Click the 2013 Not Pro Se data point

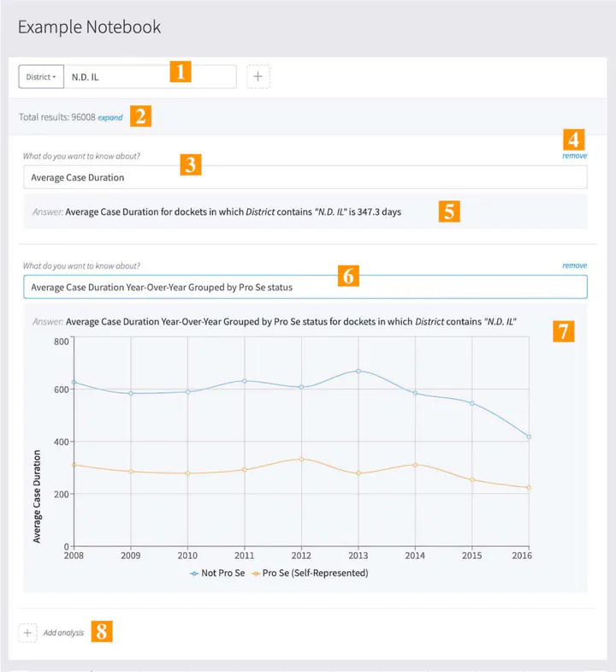click(358, 371)
